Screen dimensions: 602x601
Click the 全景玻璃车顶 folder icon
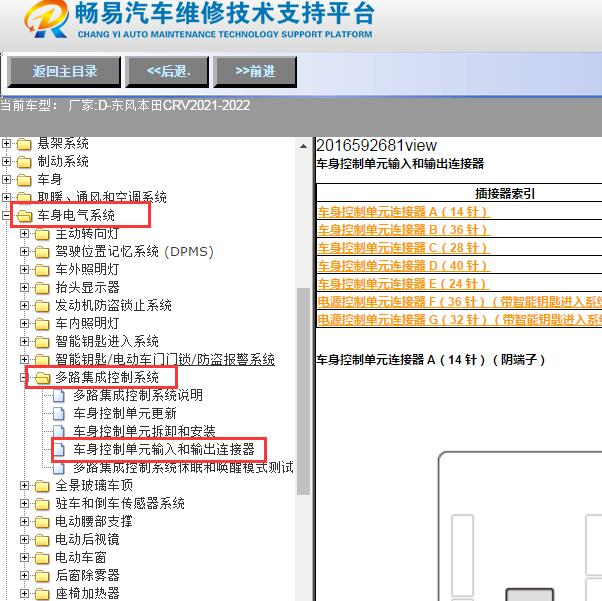coord(42,487)
